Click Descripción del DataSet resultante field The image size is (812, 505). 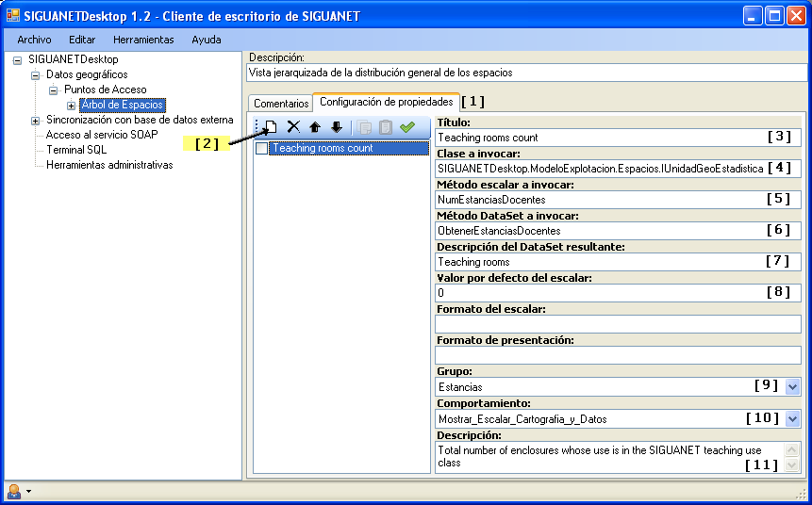(x=619, y=262)
